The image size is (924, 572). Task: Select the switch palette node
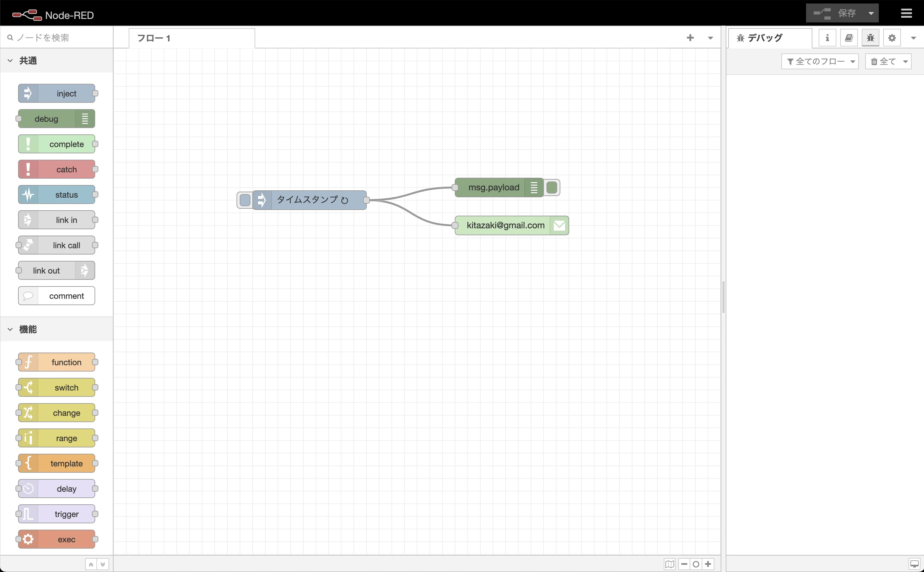pyautogui.click(x=57, y=387)
